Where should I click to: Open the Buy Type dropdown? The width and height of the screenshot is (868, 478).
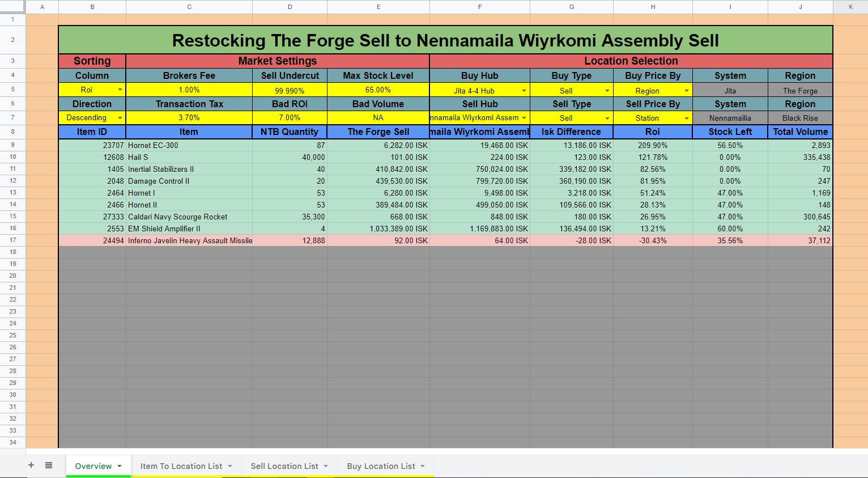coord(607,89)
